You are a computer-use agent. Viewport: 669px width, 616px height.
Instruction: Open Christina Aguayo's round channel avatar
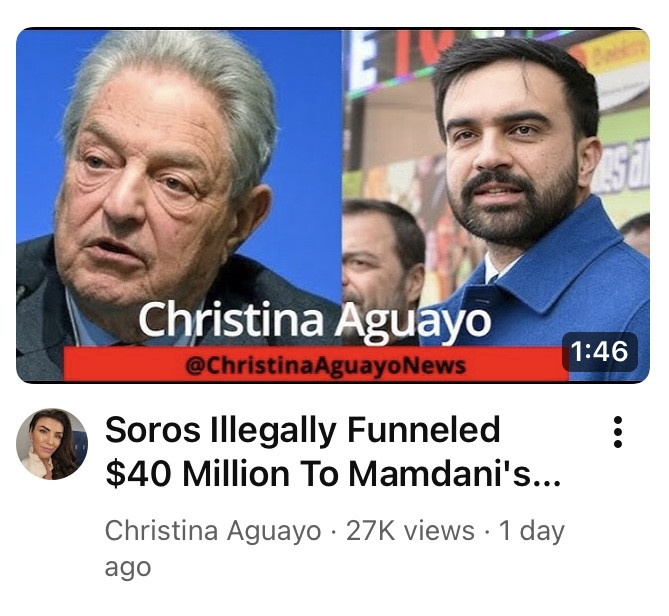coord(52,444)
